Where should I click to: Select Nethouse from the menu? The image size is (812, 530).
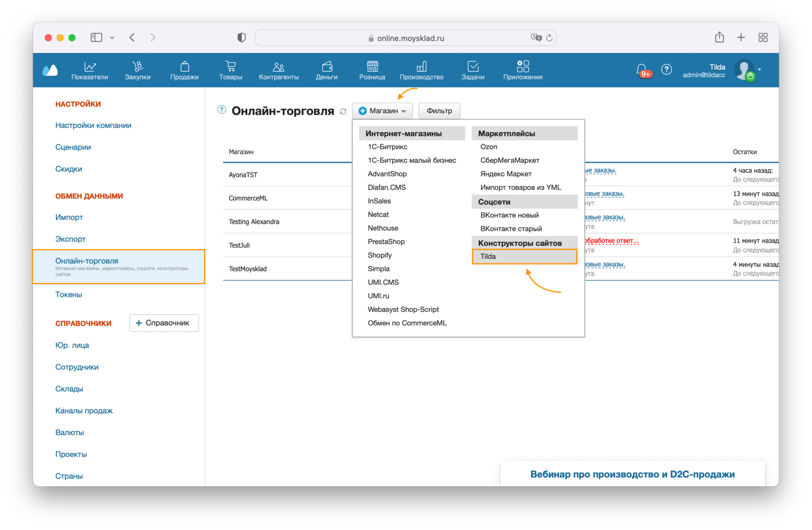(x=383, y=228)
